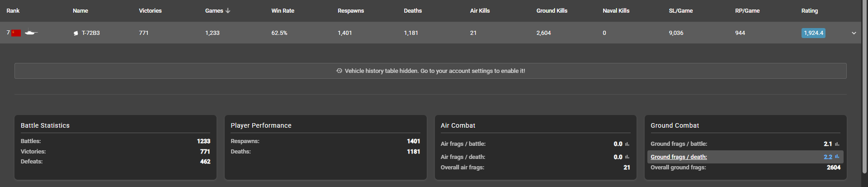Click the tank silhouette vehicle icon

point(31,33)
